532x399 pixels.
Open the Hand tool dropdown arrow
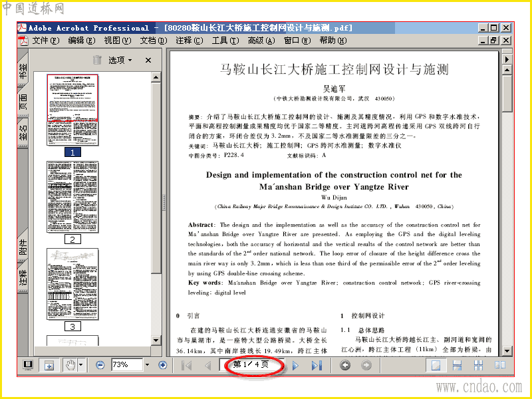coord(80,365)
